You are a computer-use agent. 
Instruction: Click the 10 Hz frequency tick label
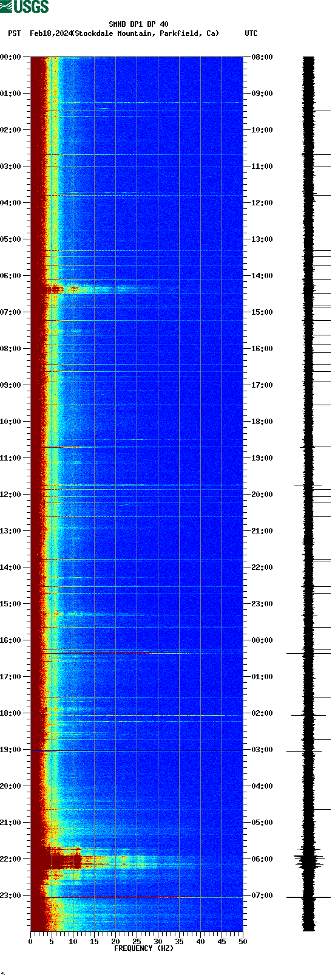(x=73, y=942)
